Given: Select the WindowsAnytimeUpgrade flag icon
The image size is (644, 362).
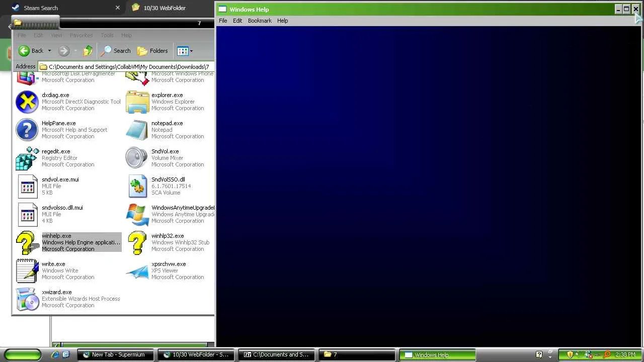Looking at the screenshot, I should coord(137,214).
